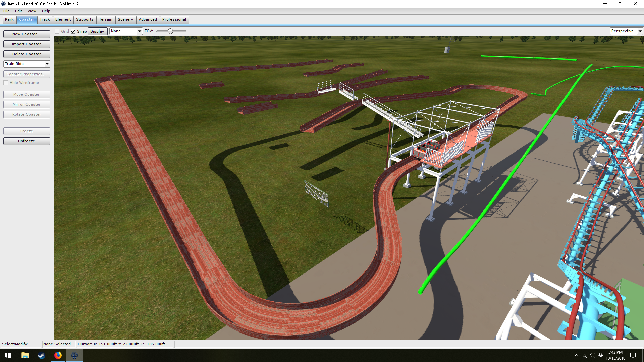Click the FOV slider handle
644x362 pixels.
(170, 31)
